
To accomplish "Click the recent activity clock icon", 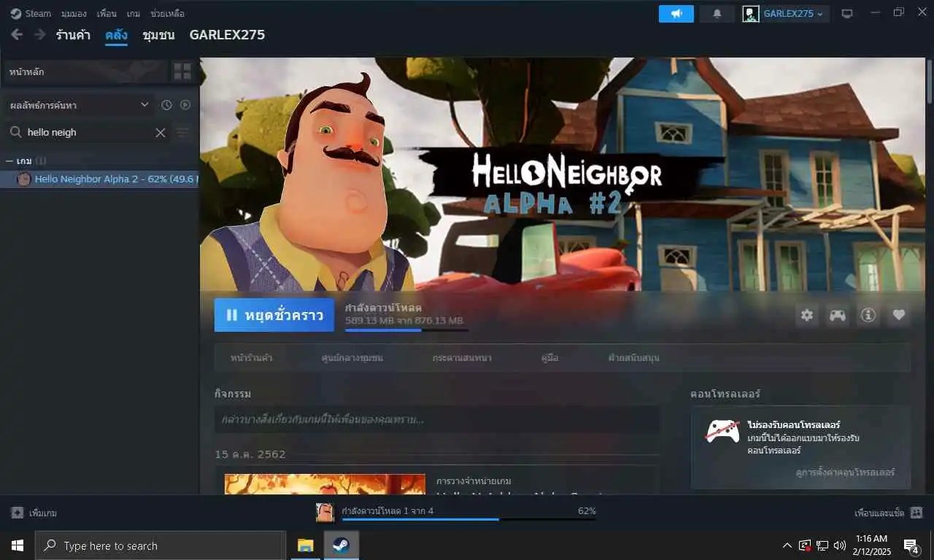I will tap(166, 105).
